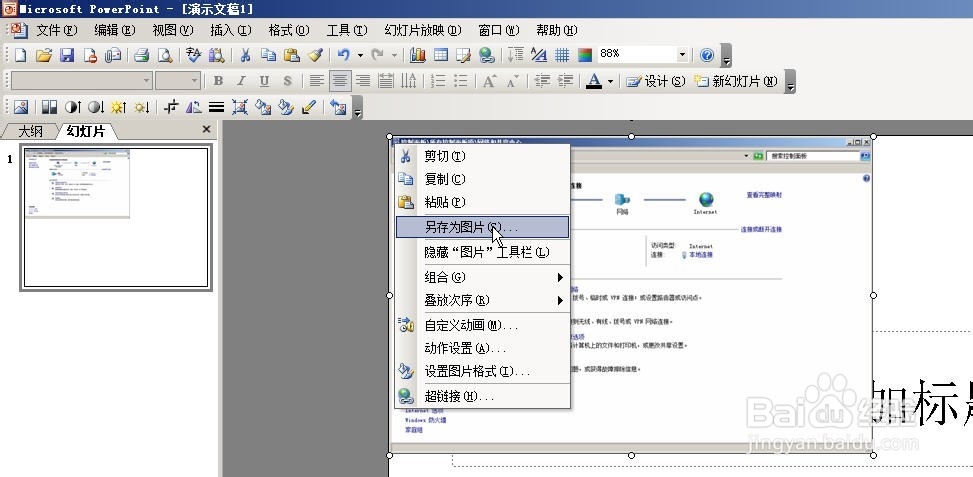Toggle align left
The width and height of the screenshot is (973, 477).
(x=316, y=81)
